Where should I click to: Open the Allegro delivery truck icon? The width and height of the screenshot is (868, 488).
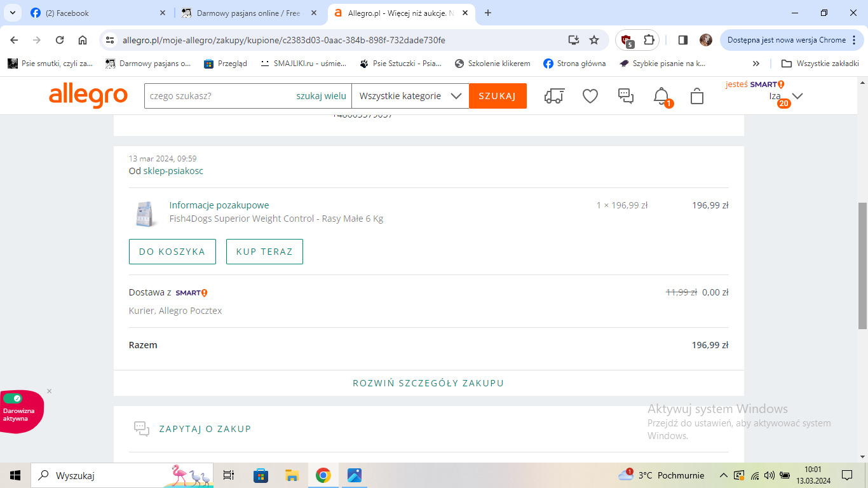click(555, 96)
